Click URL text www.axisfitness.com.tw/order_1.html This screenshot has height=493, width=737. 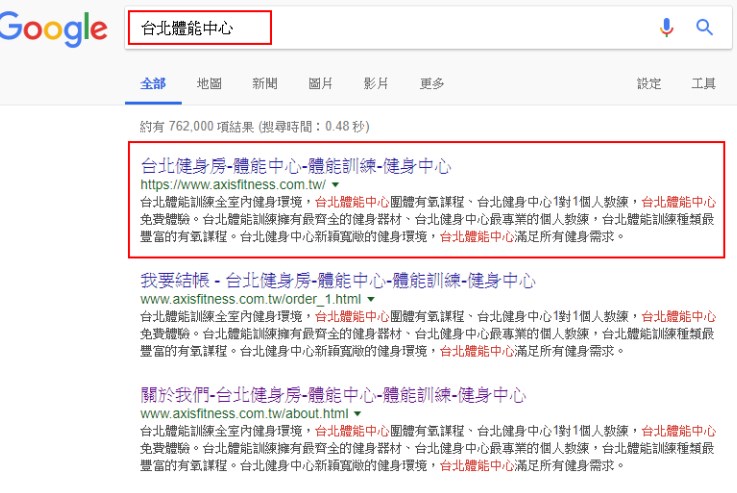tap(251, 299)
